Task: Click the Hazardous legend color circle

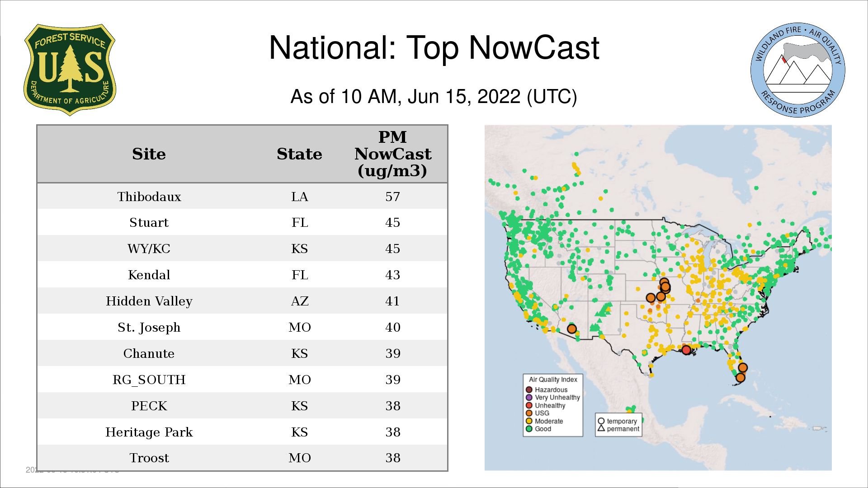Action: pyautogui.click(x=529, y=389)
